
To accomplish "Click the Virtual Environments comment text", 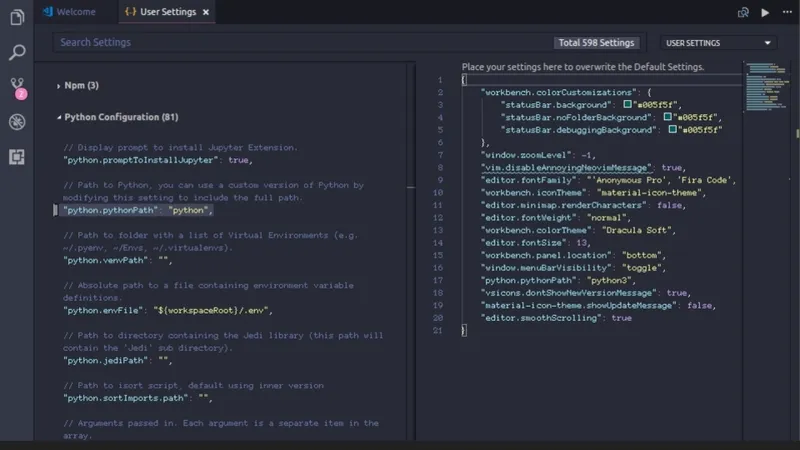I will coord(210,241).
